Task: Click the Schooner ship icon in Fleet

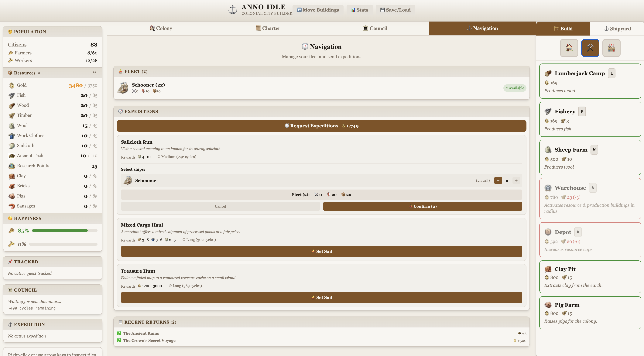Action: 123,88
